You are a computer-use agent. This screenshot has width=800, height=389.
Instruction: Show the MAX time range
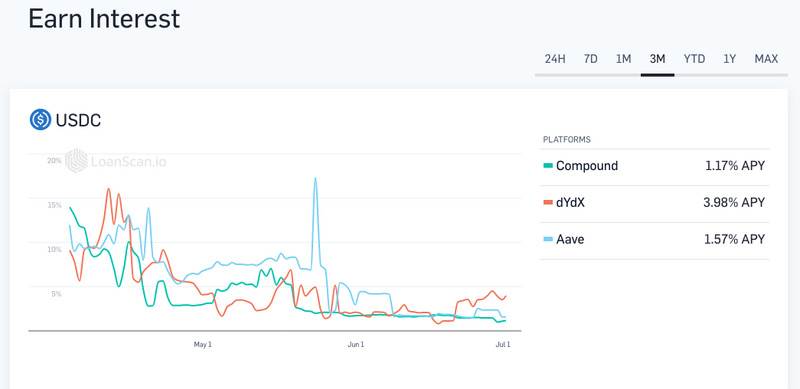point(766,59)
